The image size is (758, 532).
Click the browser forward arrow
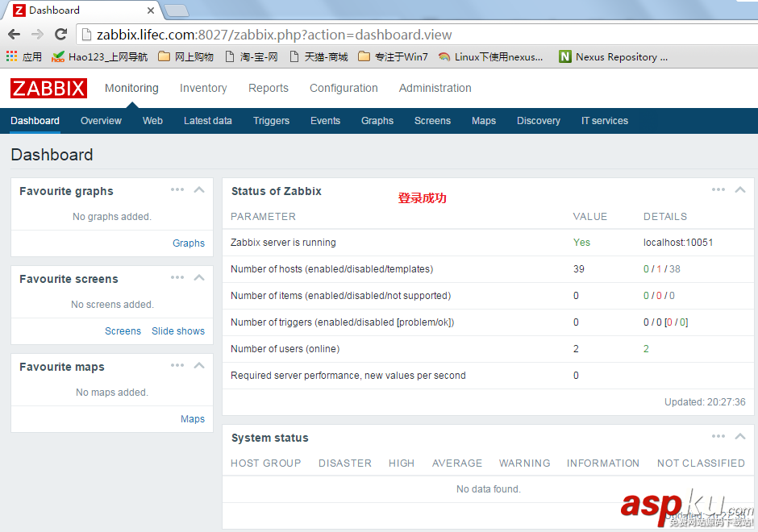(37, 35)
